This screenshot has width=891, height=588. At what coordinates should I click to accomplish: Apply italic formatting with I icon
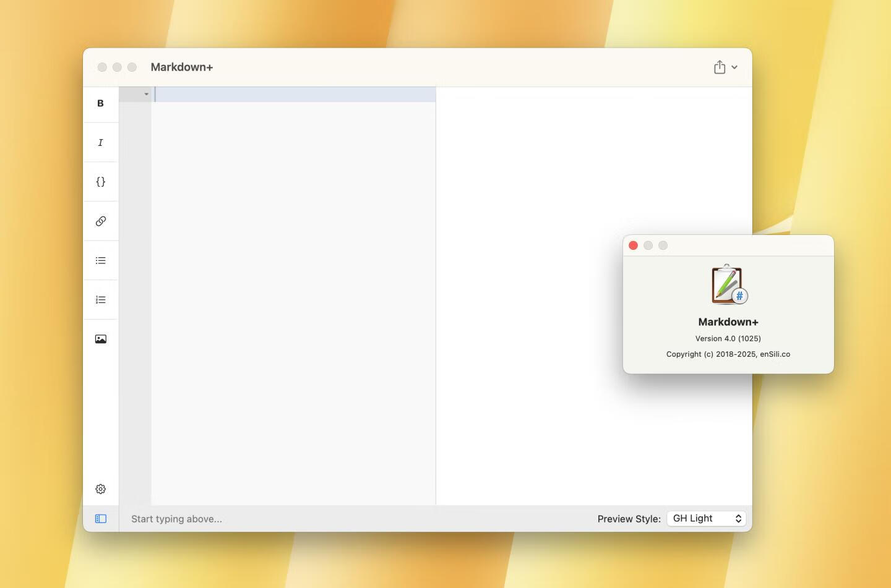(x=100, y=142)
